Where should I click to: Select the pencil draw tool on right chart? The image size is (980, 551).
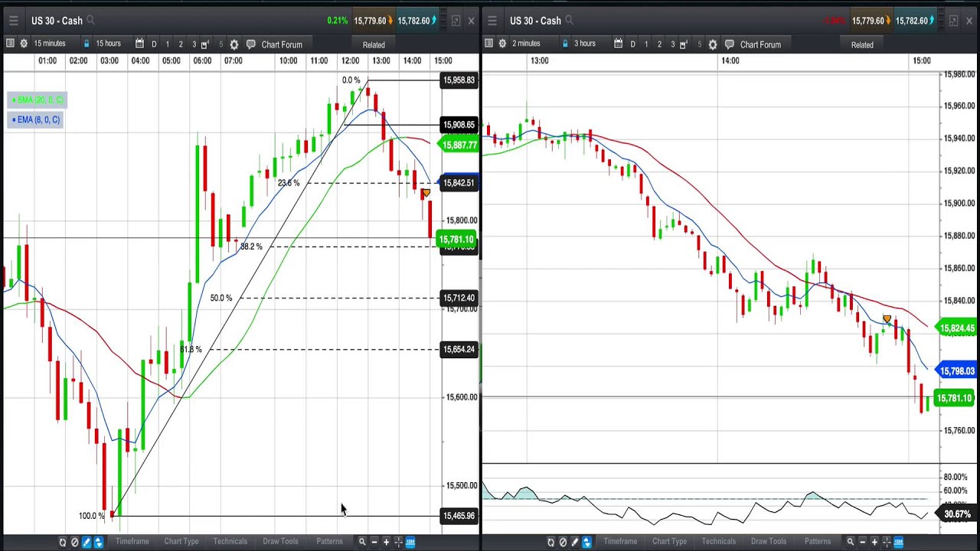[x=574, y=542]
